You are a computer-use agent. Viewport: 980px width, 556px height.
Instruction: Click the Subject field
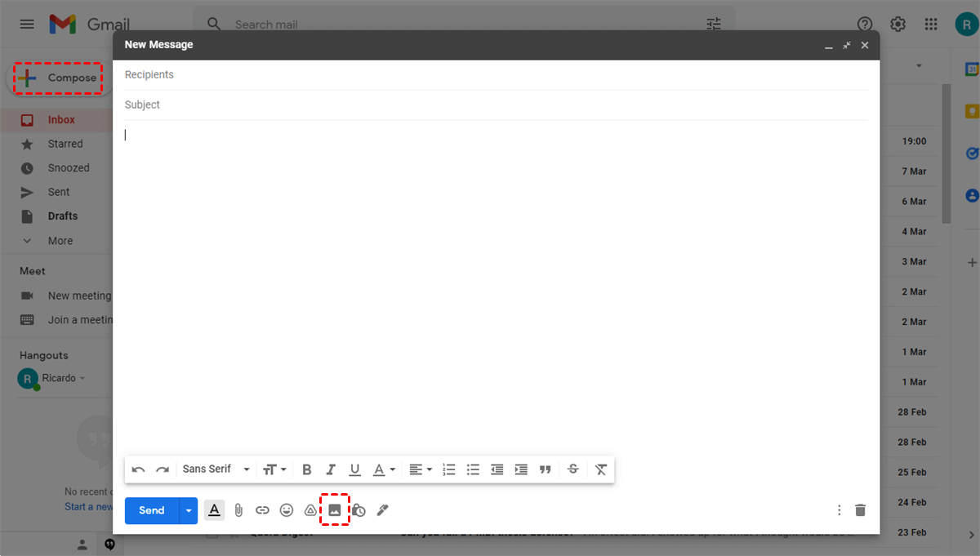(x=496, y=105)
